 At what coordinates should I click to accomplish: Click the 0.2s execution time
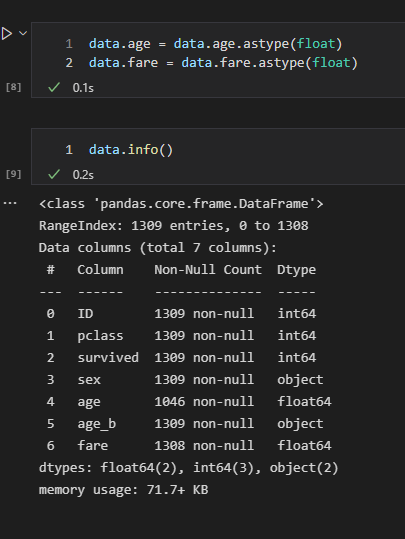(83, 175)
